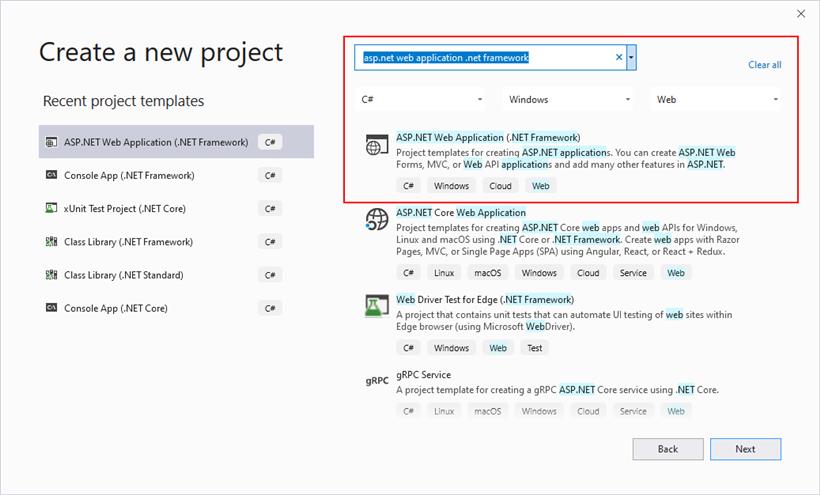
Task: Click C# badge beside xUnit Test Project
Action: 270,208
